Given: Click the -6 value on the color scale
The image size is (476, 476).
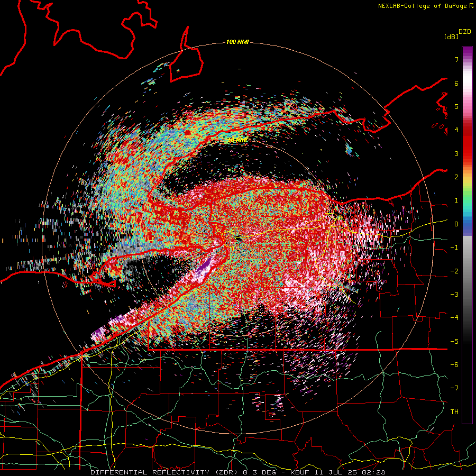Looking at the screenshot, I should click(454, 365).
